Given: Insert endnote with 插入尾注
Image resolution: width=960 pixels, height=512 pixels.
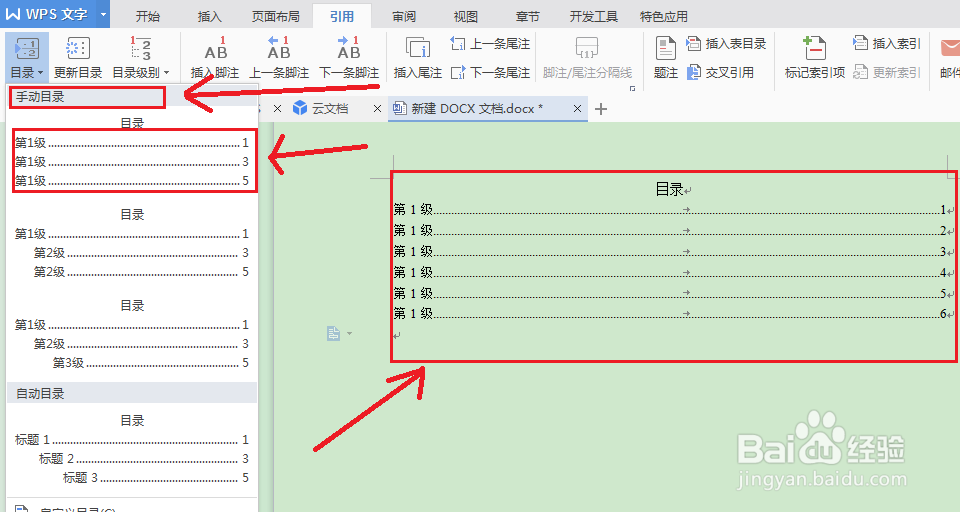Looking at the screenshot, I should 418,58.
